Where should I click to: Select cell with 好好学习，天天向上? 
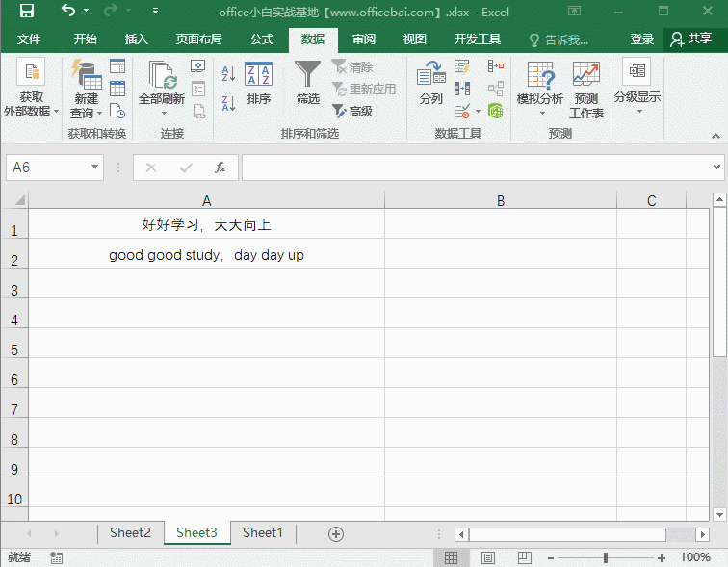pyautogui.click(x=207, y=224)
